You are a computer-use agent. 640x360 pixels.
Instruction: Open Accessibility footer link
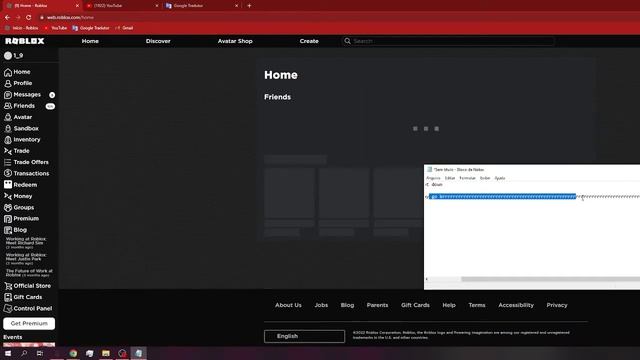tap(516, 305)
